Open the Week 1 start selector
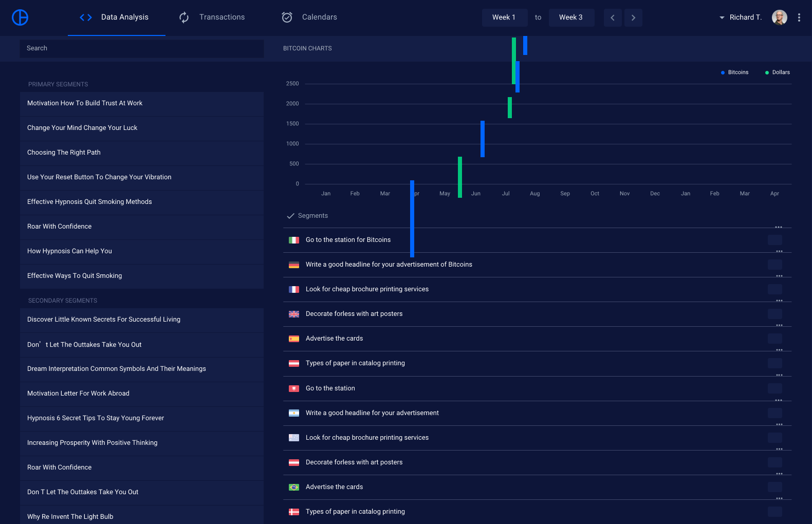The height and width of the screenshot is (524, 812). point(505,17)
